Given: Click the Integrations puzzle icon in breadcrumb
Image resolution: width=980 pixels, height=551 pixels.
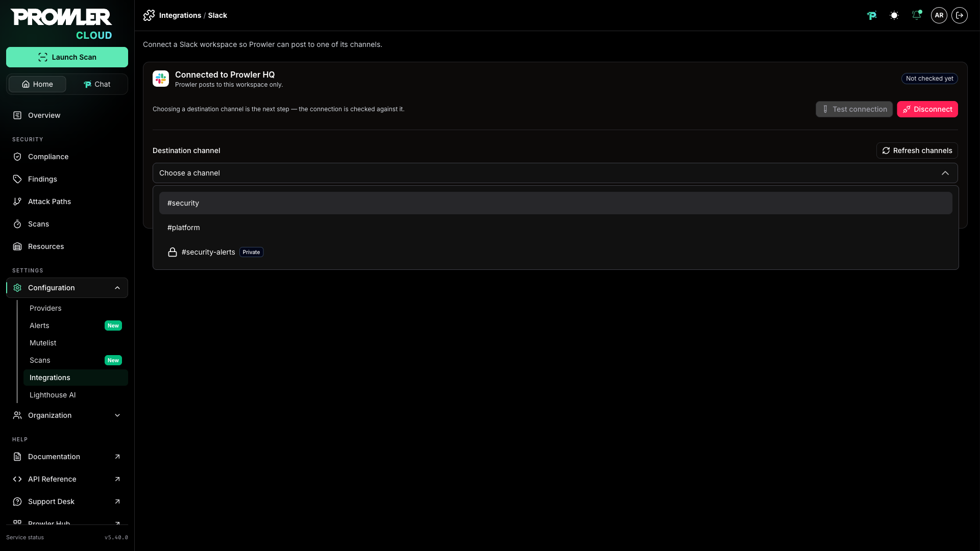Looking at the screenshot, I should [149, 15].
